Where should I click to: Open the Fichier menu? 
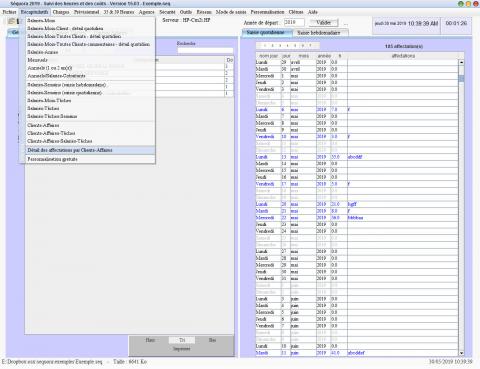tap(9, 12)
